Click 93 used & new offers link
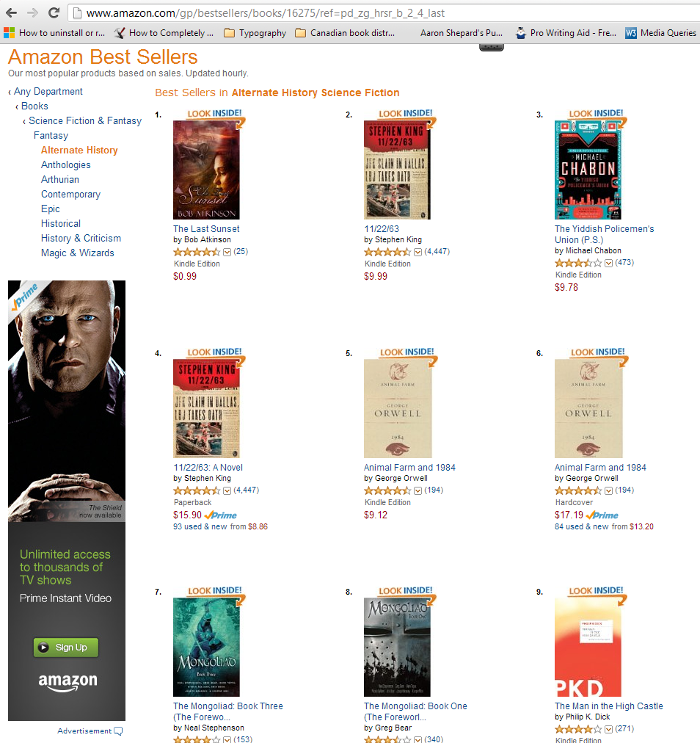This screenshot has height=743, width=700. coord(200,526)
